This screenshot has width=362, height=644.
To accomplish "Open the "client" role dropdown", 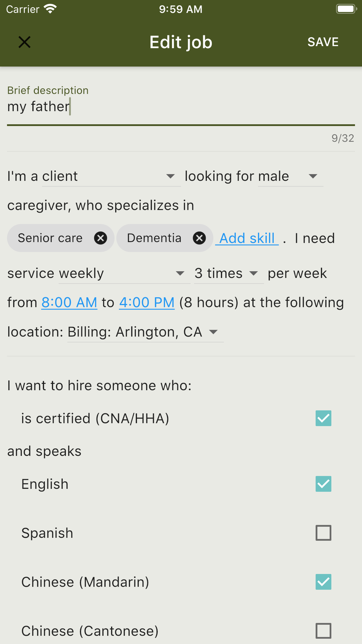I will 111,176.
